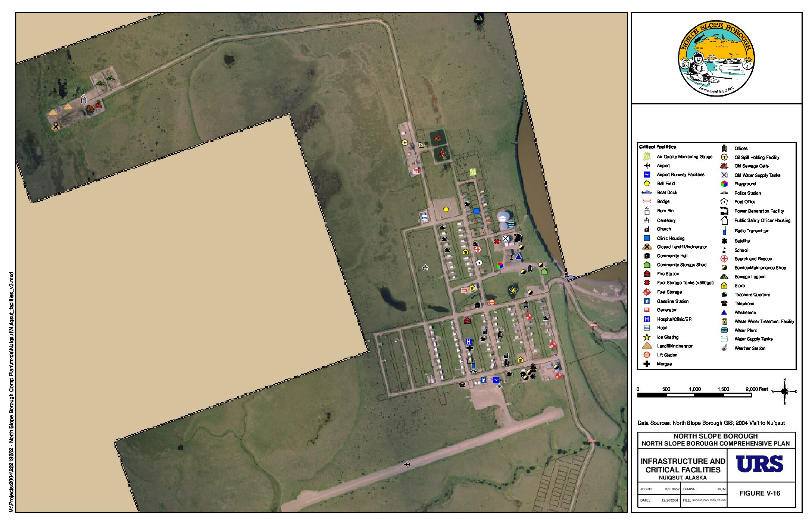Click the Hospital/Clinic/ER legend symbol
Screen dimensions: 812x525
pyautogui.click(x=647, y=319)
